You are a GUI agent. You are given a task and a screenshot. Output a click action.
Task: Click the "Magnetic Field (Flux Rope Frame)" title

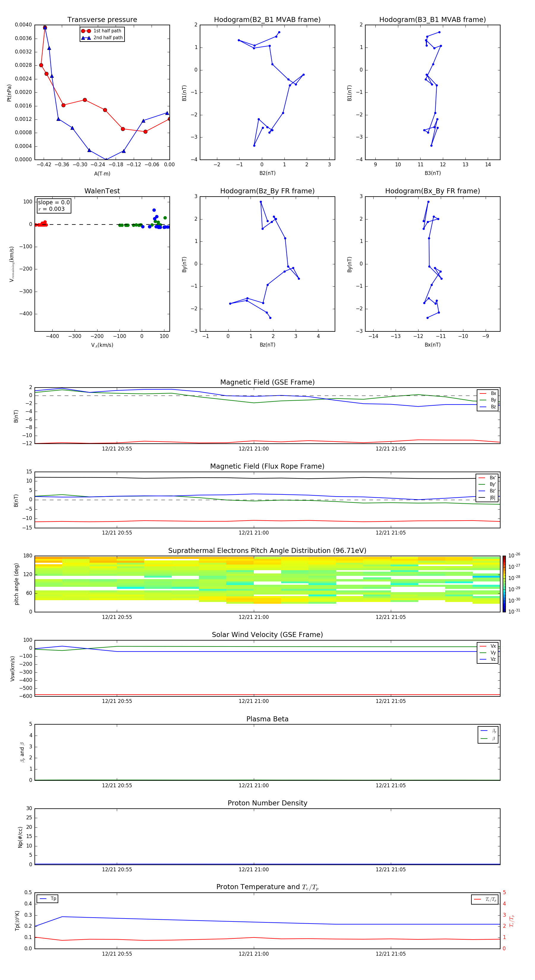coord(267,467)
